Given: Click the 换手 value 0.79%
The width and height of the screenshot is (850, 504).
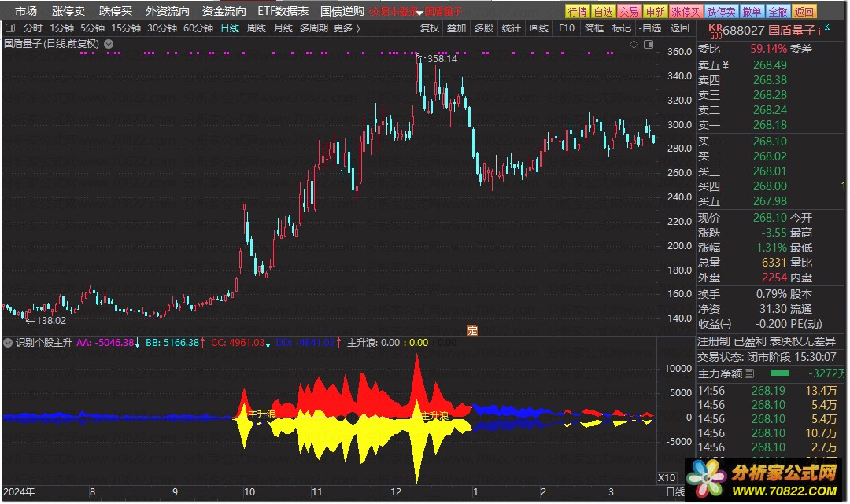Looking at the screenshot, I should point(771,294).
